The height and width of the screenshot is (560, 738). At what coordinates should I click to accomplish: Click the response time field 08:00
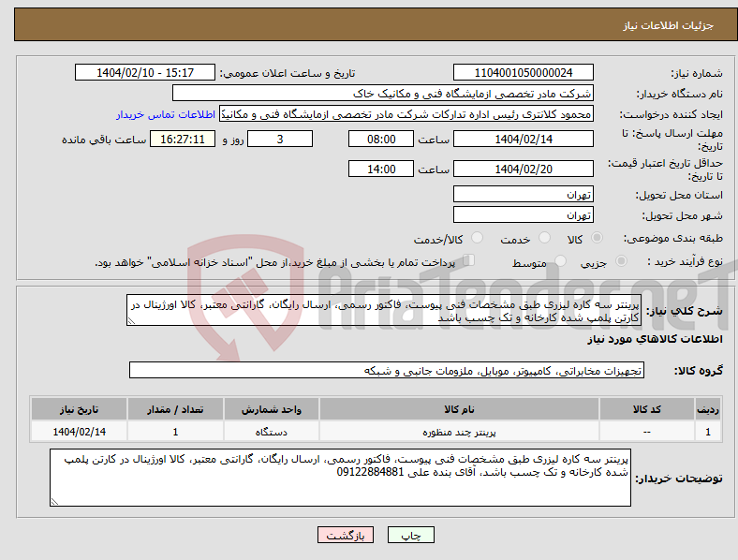(381, 139)
